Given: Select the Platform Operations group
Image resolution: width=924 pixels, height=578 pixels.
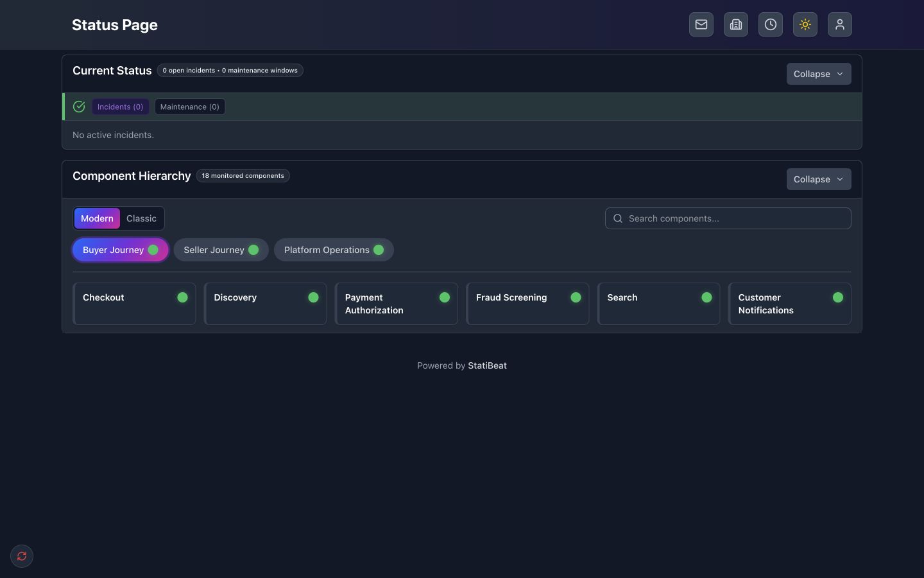Looking at the screenshot, I should click(334, 250).
